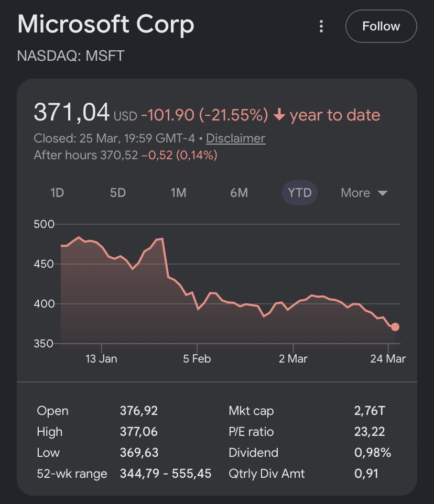This screenshot has height=504, width=434.
Task: Select the YTD time range tab
Action: (300, 193)
